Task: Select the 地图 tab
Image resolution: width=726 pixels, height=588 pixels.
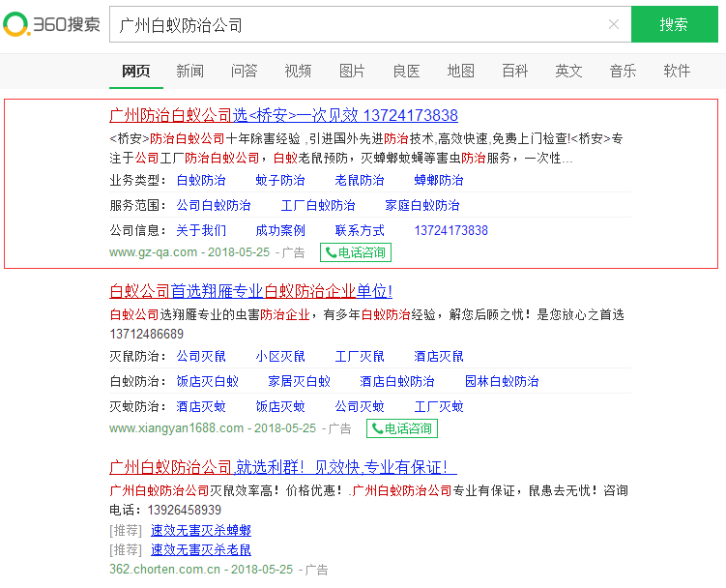Action: click(461, 71)
